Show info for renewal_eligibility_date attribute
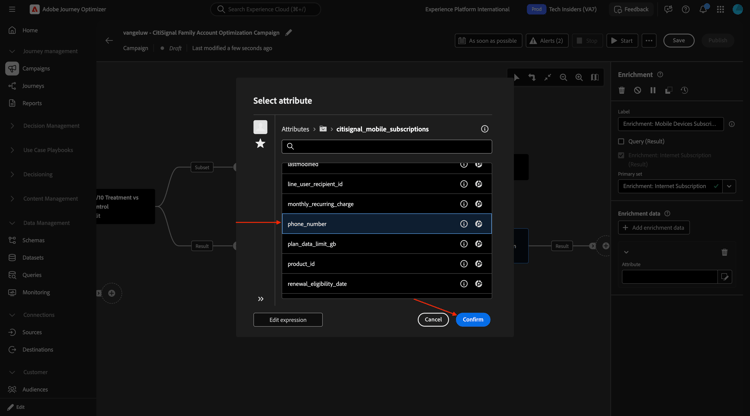This screenshot has height=416, width=750. pos(463,284)
